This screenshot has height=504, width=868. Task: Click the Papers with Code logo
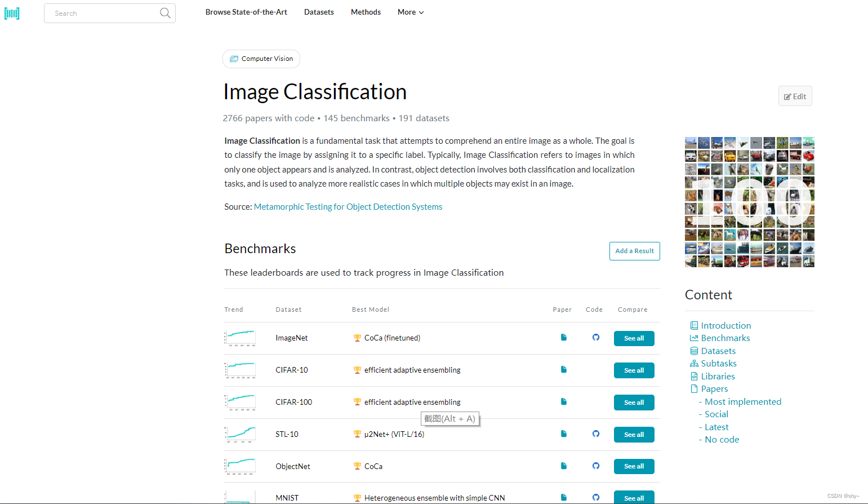12,13
